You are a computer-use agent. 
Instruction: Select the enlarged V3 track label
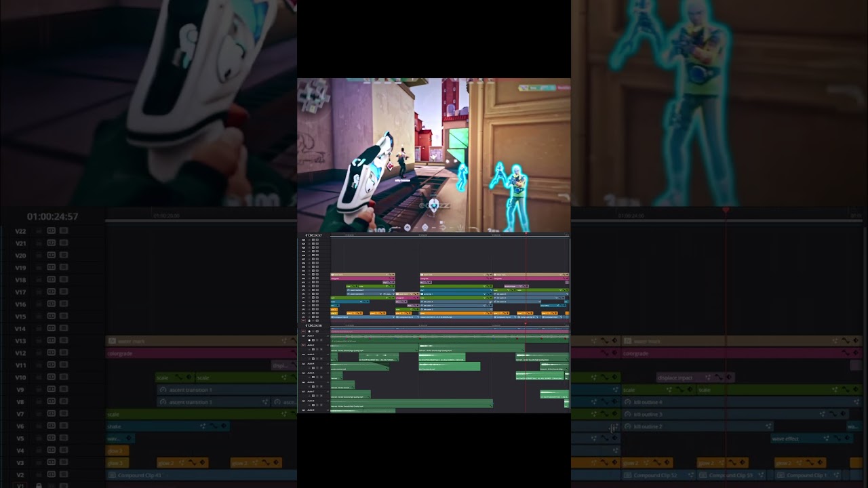[20, 463]
